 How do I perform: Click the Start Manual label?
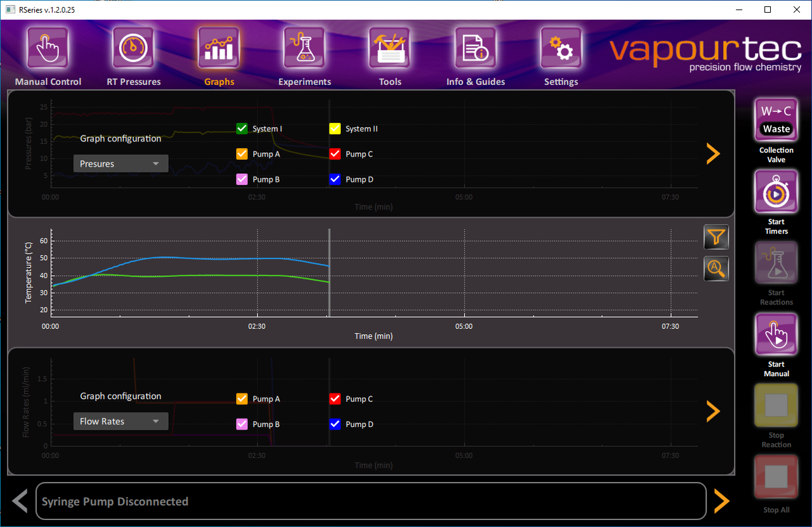tap(776, 369)
